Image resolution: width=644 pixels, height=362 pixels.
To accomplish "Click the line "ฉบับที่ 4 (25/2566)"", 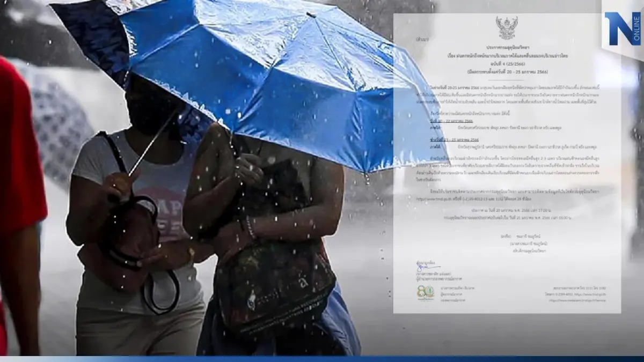I will [507, 63].
